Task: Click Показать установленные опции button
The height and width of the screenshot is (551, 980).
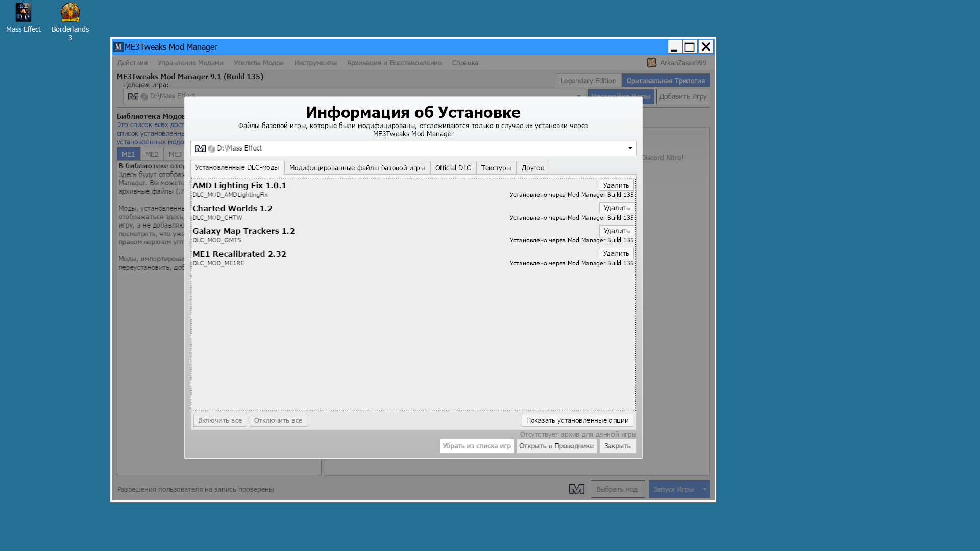Action: tap(577, 420)
